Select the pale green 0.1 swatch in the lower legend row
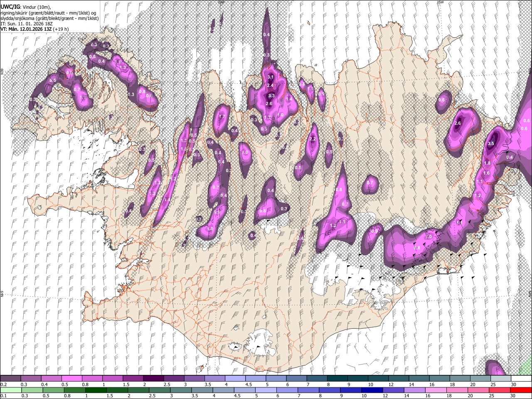Screen dimensions: 532x399 click(x=10, y=390)
